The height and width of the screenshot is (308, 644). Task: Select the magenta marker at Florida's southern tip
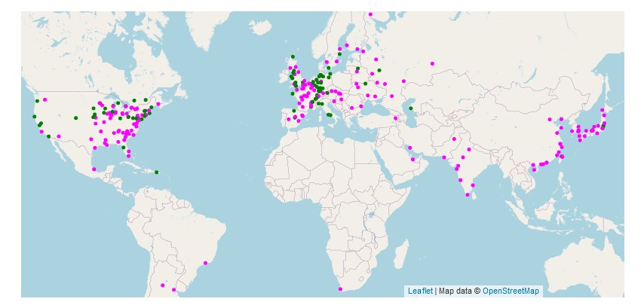[128, 156]
